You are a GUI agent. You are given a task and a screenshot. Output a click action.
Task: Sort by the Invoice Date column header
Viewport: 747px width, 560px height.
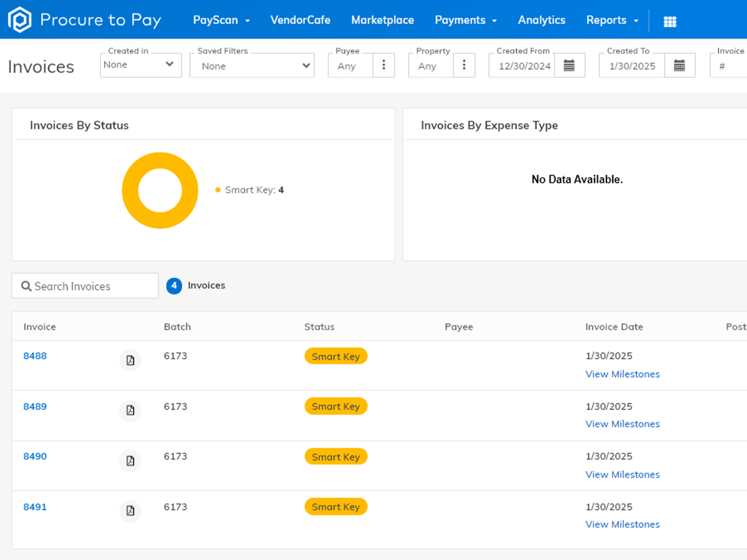pyautogui.click(x=614, y=327)
